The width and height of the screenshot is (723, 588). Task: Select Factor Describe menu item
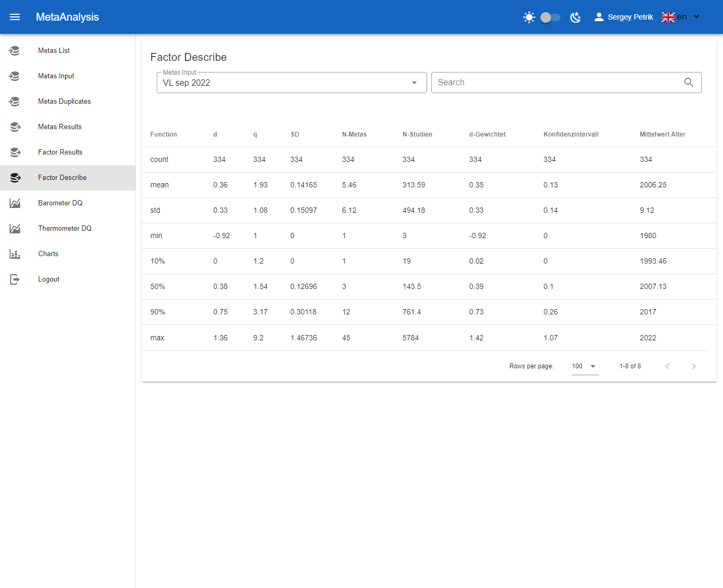point(68,178)
